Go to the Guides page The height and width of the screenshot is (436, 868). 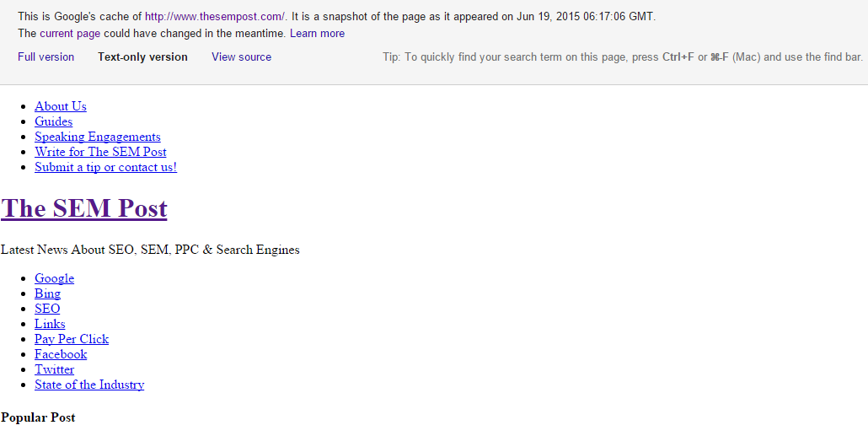click(53, 121)
